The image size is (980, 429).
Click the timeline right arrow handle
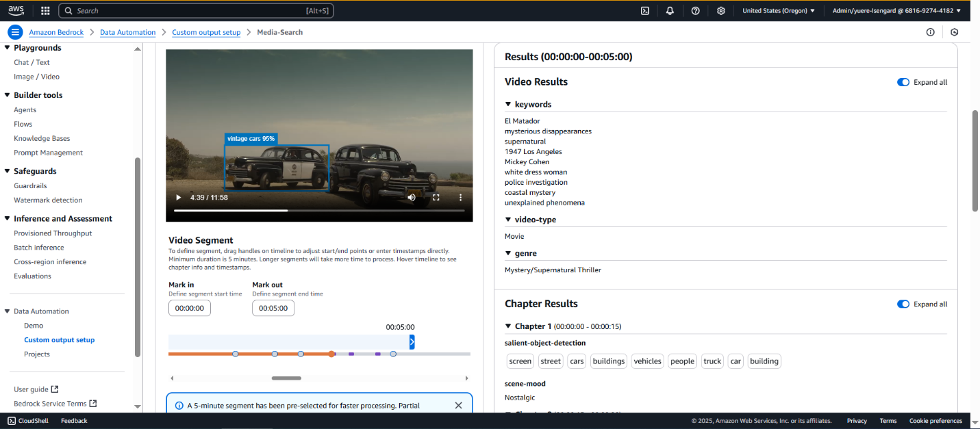(412, 342)
